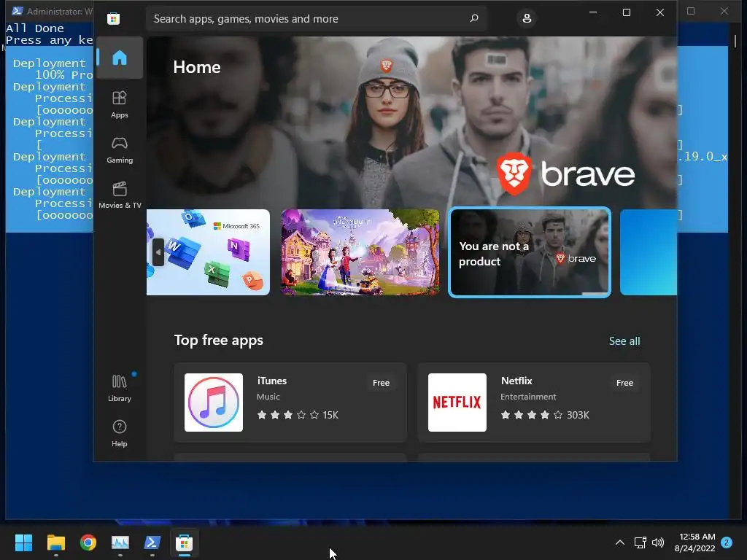Open the blue carousel card on the right
The image size is (747, 560).
[649, 252]
